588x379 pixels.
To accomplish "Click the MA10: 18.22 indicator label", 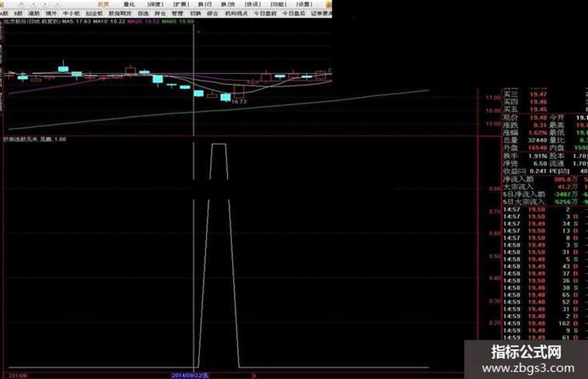I will coord(109,21).
